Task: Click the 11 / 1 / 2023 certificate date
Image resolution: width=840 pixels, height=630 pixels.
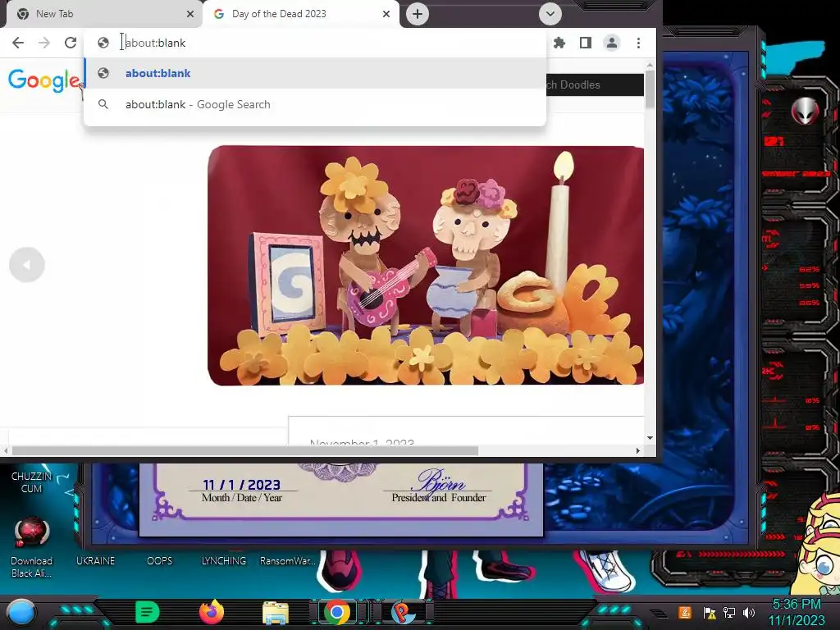Action: point(242,485)
